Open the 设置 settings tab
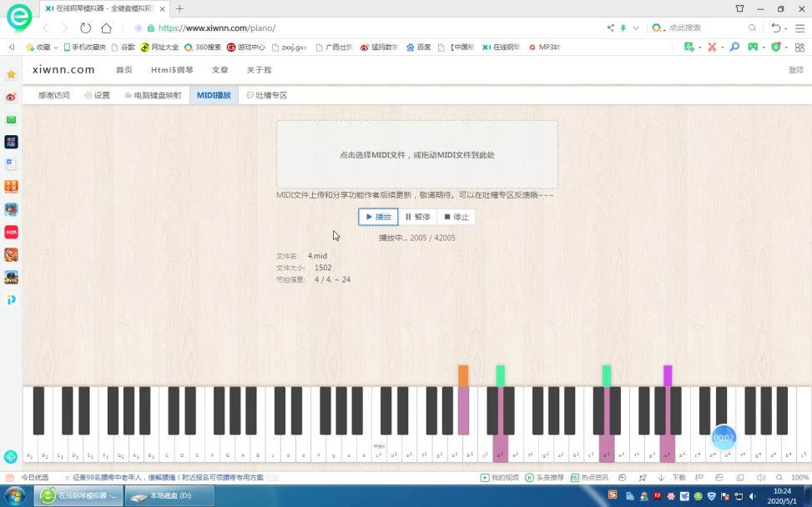This screenshot has height=507, width=812. pos(98,95)
